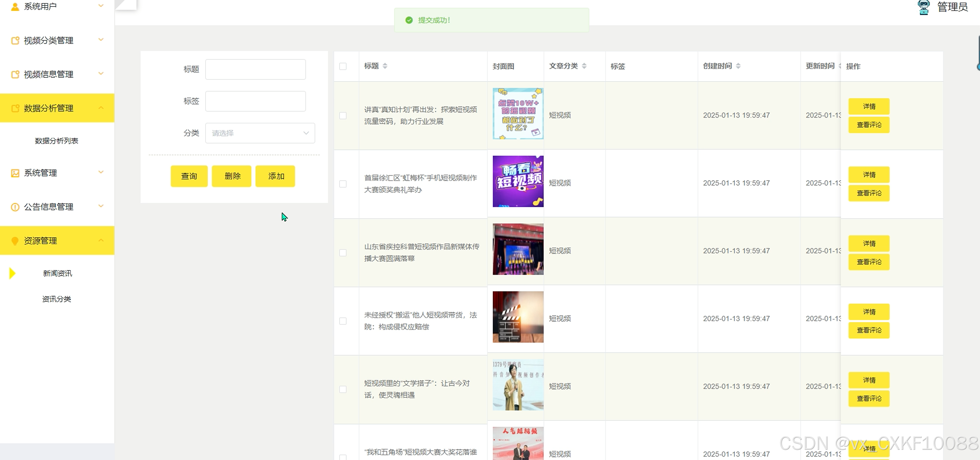Open the 分类 请选择 dropdown
980x460 pixels.
pyautogui.click(x=260, y=133)
